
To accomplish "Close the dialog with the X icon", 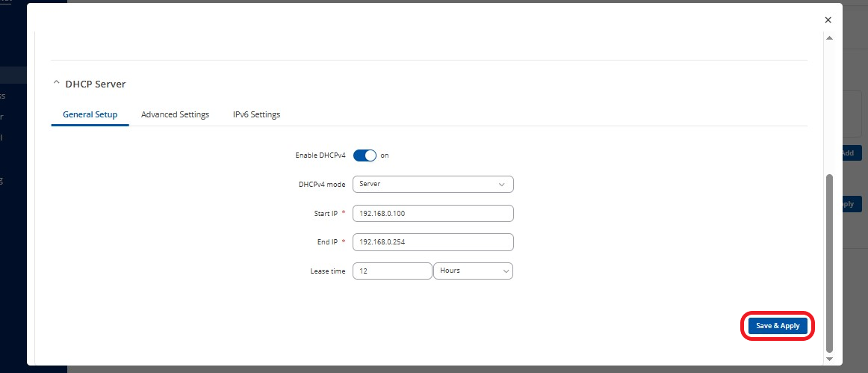I will [828, 20].
